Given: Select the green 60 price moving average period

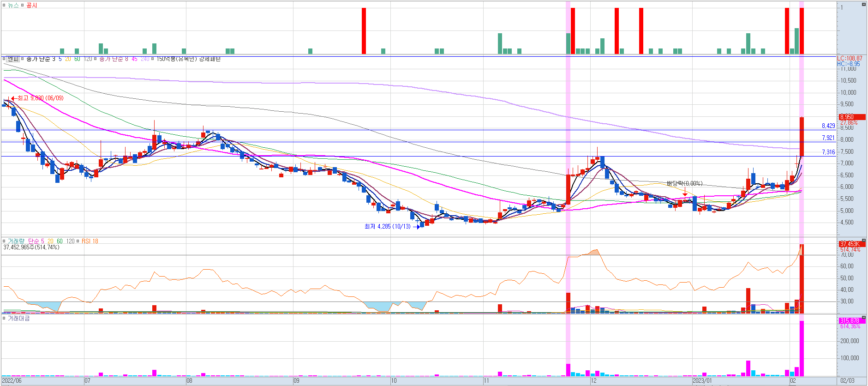Looking at the screenshot, I should (77, 59).
